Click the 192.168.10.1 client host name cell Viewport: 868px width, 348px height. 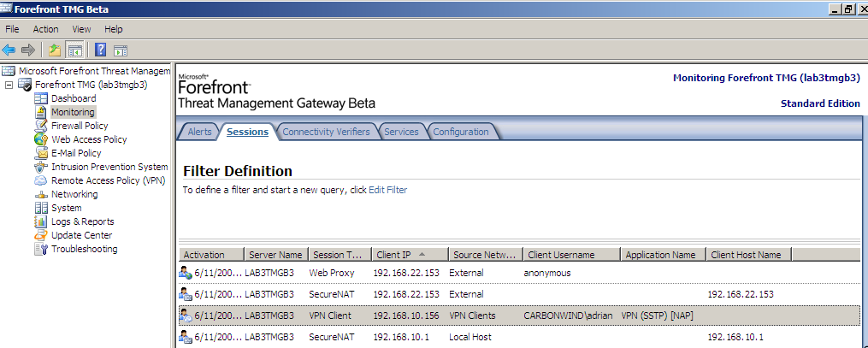(x=735, y=337)
